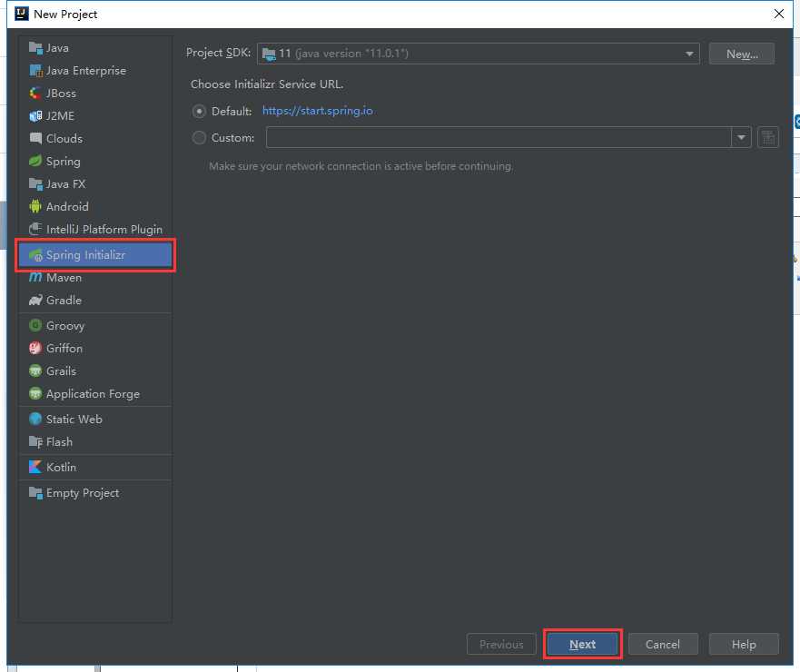Click New... SDK button
Image resolution: width=800 pixels, height=672 pixels.
click(x=742, y=54)
